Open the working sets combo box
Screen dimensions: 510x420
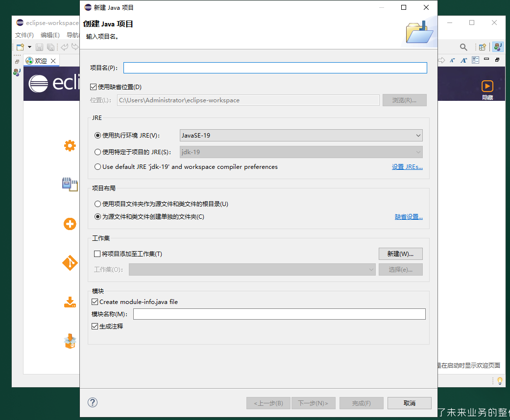[x=252, y=270]
